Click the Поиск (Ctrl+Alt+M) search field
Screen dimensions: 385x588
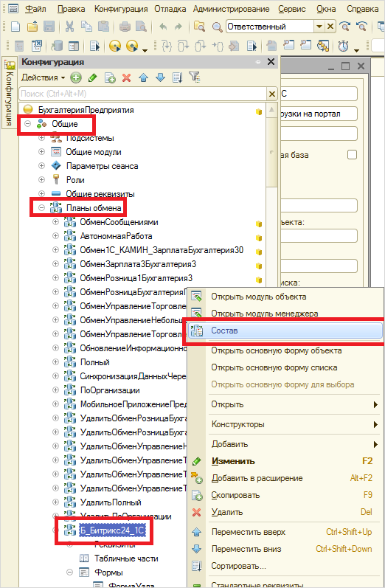[x=143, y=94]
